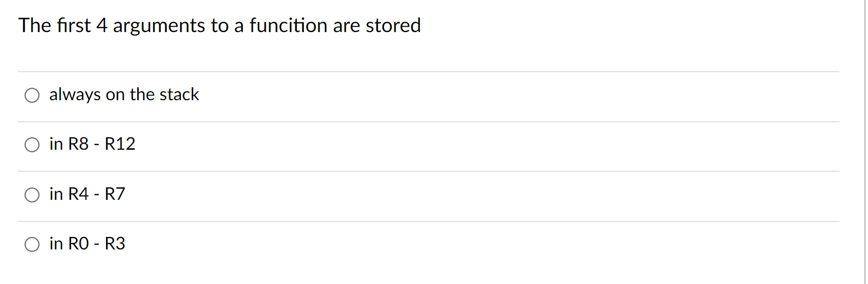Select the "always on the stack" radio button
The width and height of the screenshot is (868, 284).
[x=32, y=95]
